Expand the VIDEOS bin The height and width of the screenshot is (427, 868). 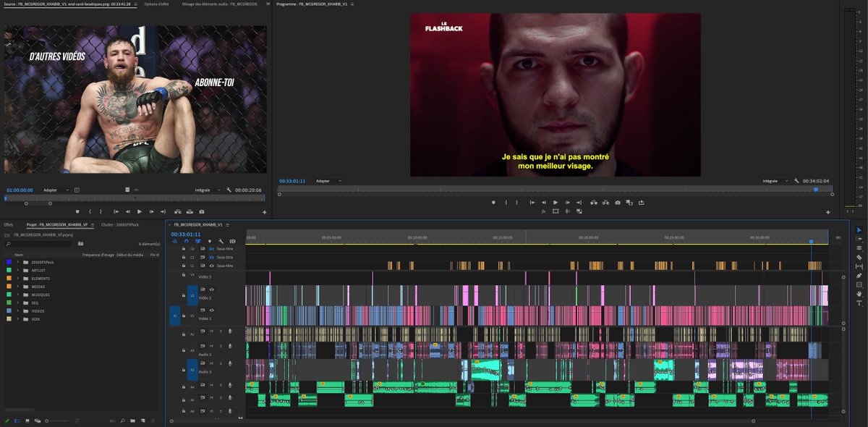pyautogui.click(x=17, y=311)
